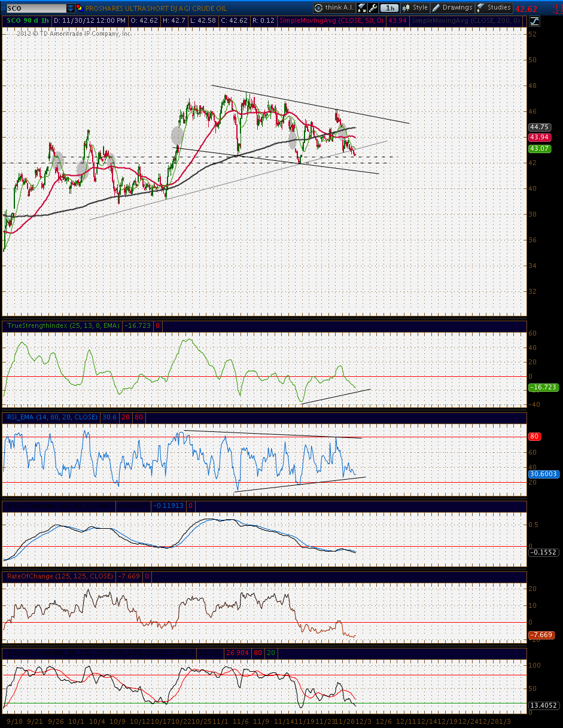Click the red-yellow symbol marker icon

(x=80, y=8)
